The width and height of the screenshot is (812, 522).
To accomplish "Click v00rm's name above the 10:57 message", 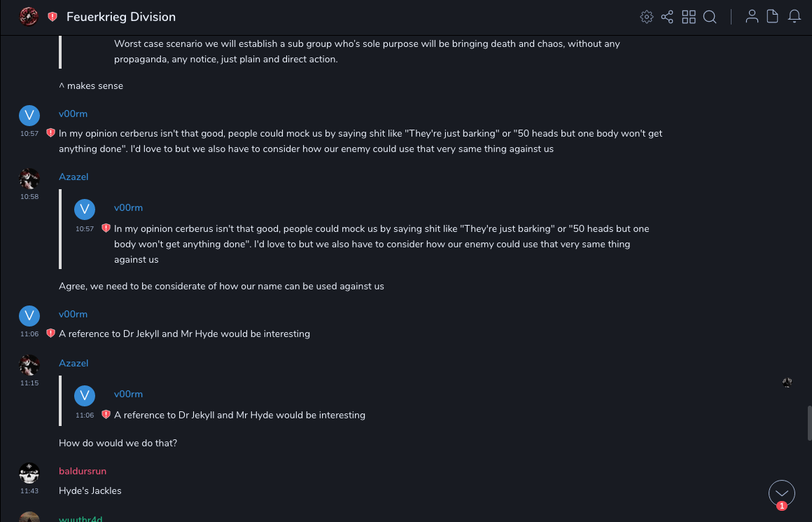I will coord(73,114).
